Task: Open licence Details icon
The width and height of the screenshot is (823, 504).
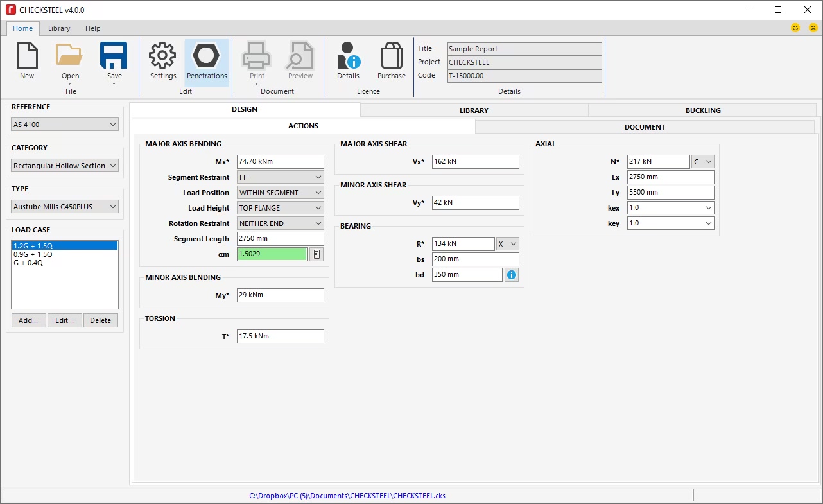Action: click(x=348, y=56)
